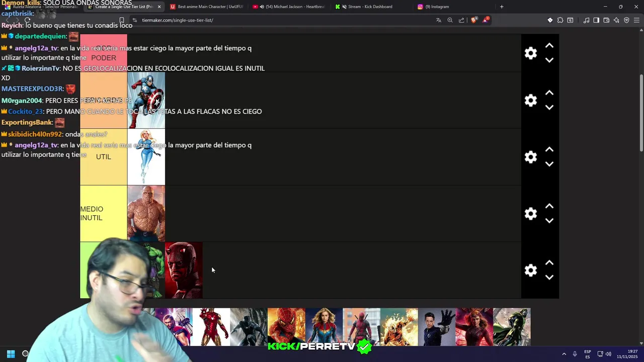
Task: Pick the Mr. Fantastic image from the tray
Action: tap(437, 327)
